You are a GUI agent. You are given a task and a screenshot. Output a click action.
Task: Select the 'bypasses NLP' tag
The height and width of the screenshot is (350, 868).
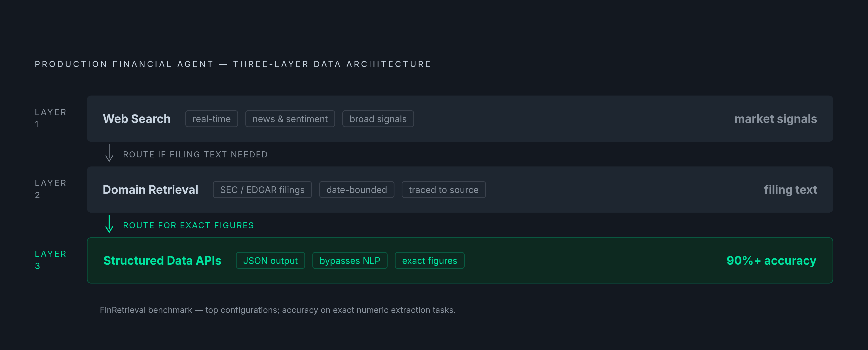pos(350,260)
